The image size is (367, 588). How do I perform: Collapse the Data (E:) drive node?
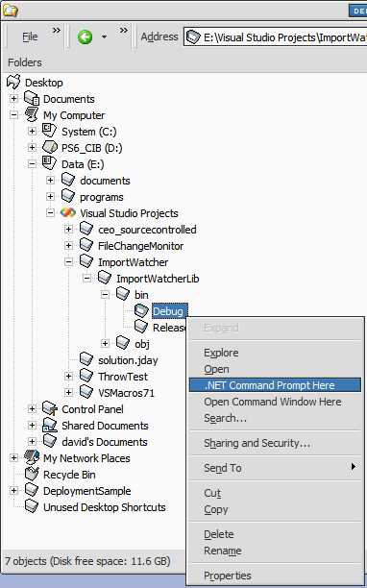(x=33, y=164)
